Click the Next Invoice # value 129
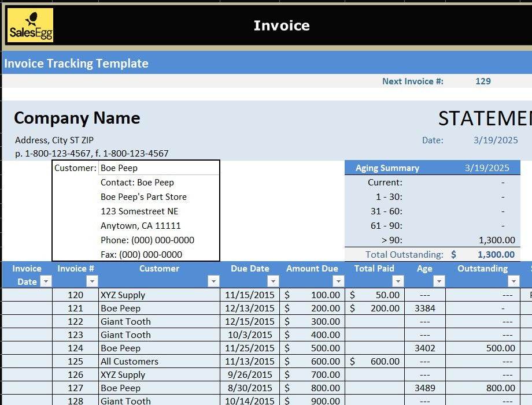 point(483,81)
